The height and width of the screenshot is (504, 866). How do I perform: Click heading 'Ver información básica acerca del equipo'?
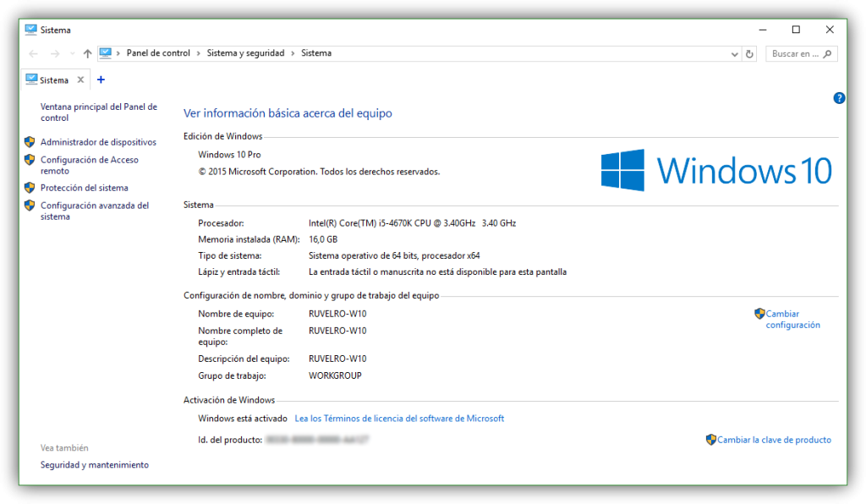point(288,113)
